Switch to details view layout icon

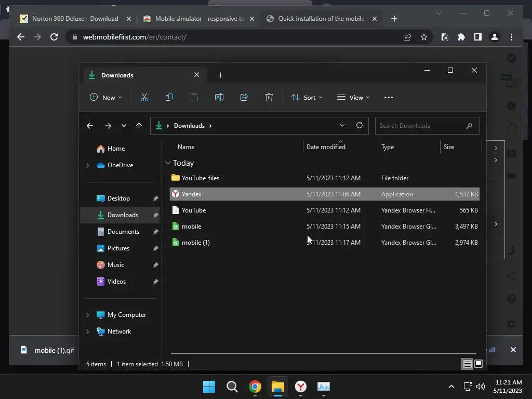[x=467, y=364]
